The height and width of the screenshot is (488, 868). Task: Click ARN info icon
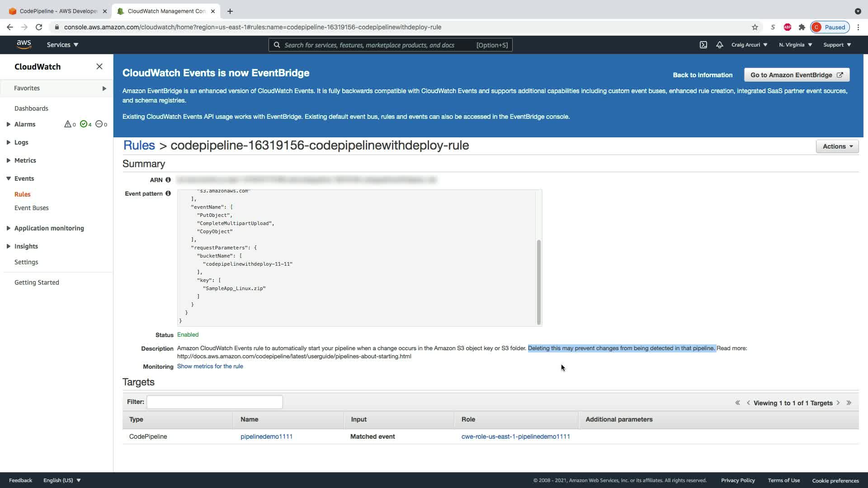pyautogui.click(x=168, y=180)
